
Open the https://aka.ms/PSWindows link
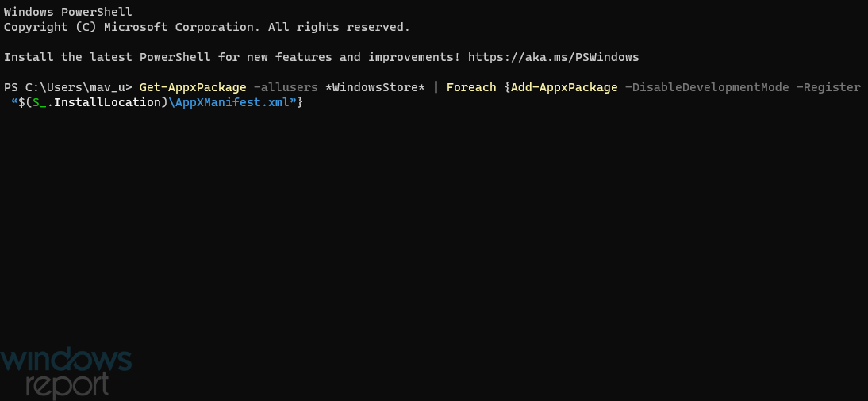[x=553, y=57]
